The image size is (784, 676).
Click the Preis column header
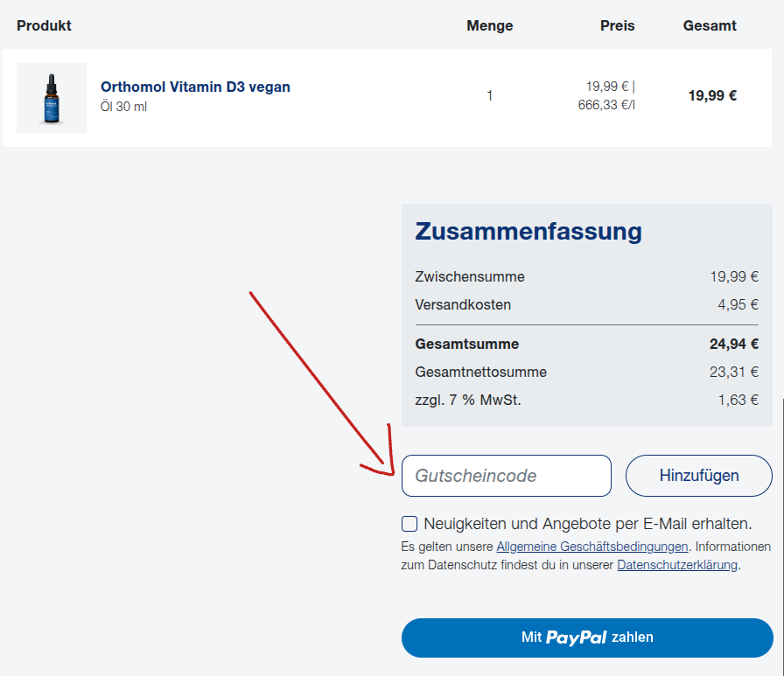point(617,25)
